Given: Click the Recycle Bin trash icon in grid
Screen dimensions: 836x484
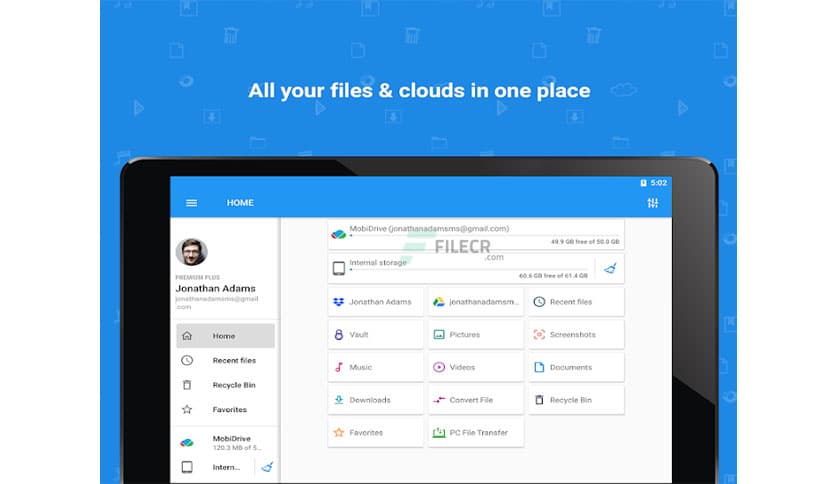Looking at the screenshot, I should click(539, 400).
